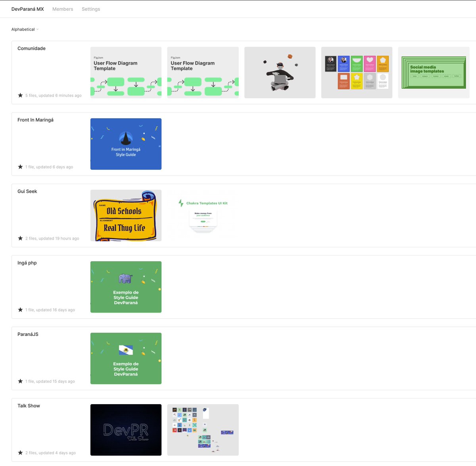476x466 pixels.
Task: Open Social media image templates file
Action: pos(434,73)
